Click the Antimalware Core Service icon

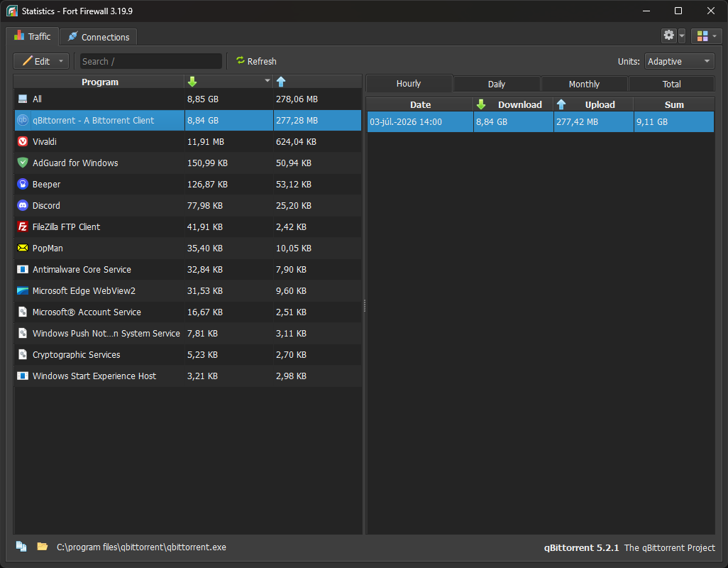click(22, 269)
